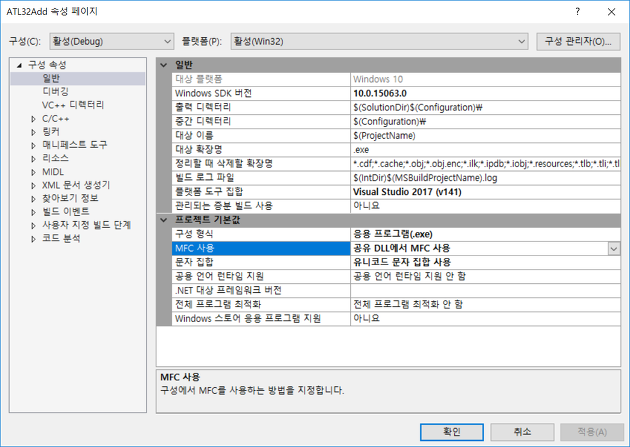
Task: Expand the 매니페스트 도구 node arrow
Action: point(33,145)
